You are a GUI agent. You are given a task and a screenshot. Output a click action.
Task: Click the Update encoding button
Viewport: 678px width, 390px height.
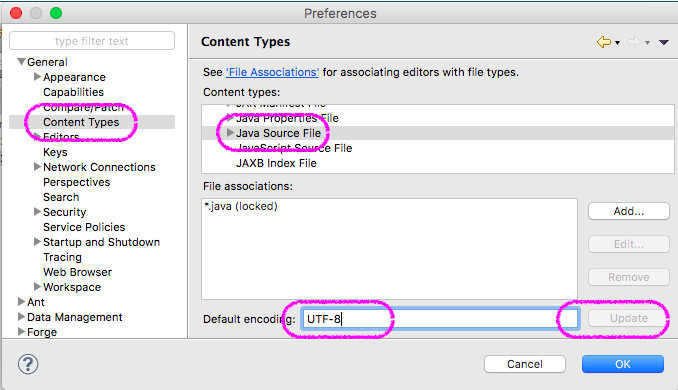click(x=629, y=318)
